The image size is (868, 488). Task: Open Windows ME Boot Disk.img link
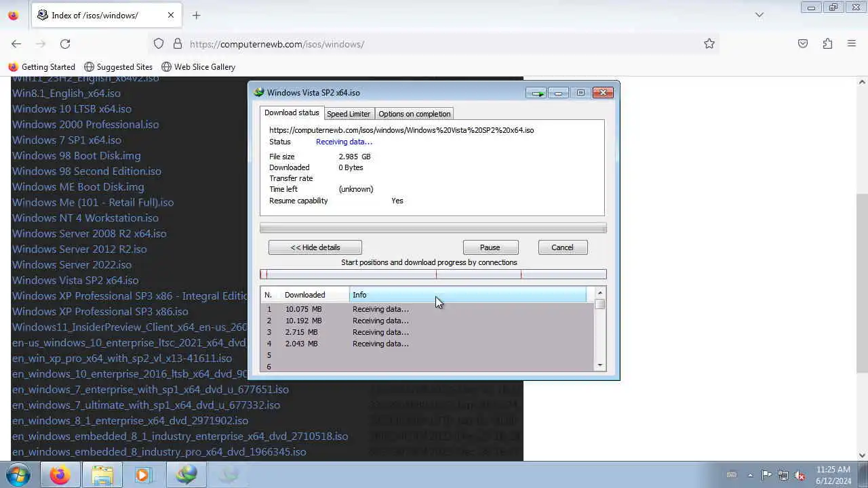[78, 187]
